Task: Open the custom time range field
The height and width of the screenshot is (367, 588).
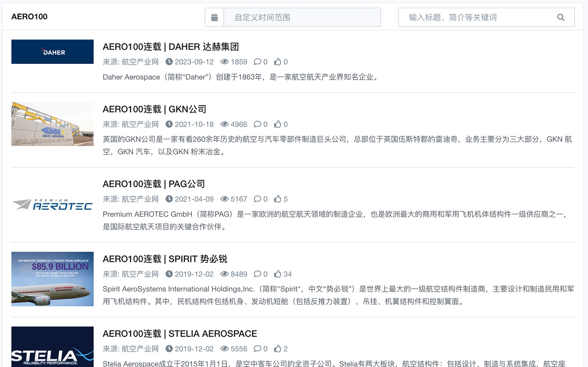Action: coord(302,17)
